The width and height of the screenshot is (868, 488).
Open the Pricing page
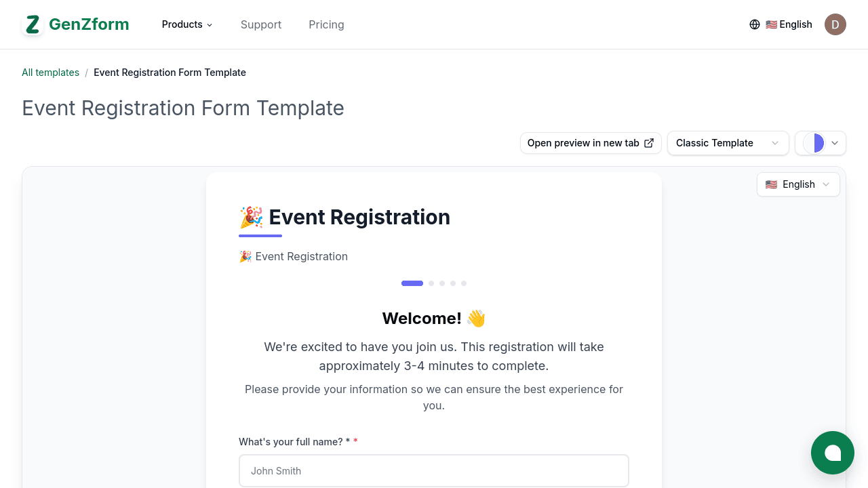(x=326, y=24)
